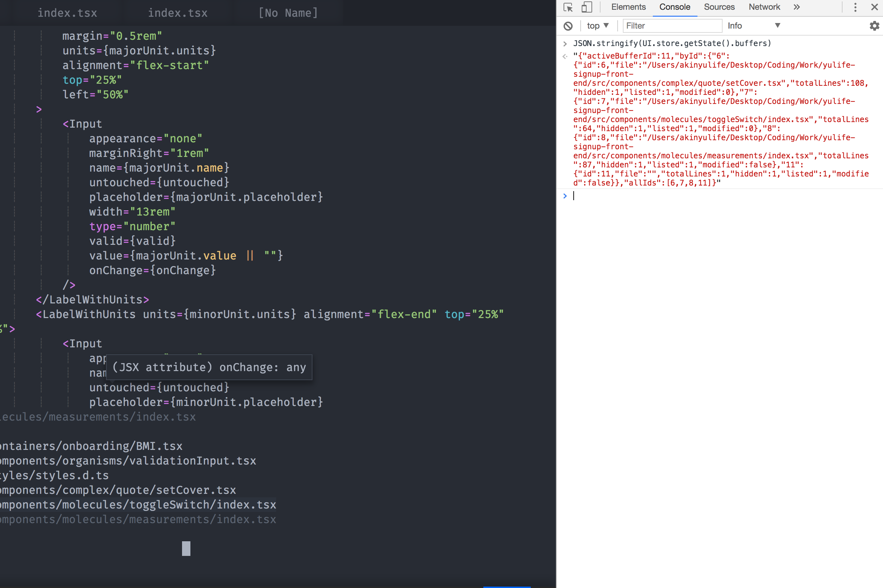The width and height of the screenshot is (883, 588).
Task: Toggle the device toolbar icon
Action: [587, 7]
